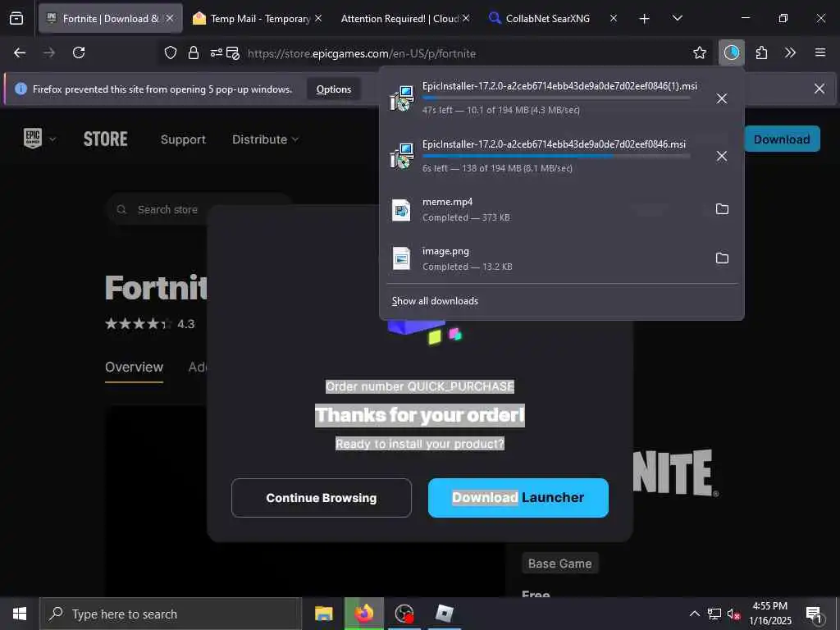The height and width of the screenshot is (630, 840).
Task: Click the Epic Games logo
Action: [33, 138]
